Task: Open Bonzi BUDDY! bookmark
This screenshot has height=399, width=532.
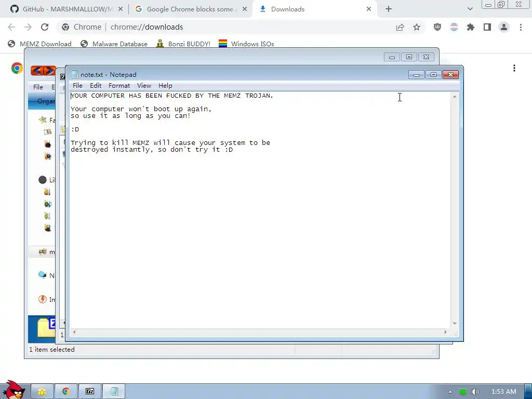Action: (183, 44)
